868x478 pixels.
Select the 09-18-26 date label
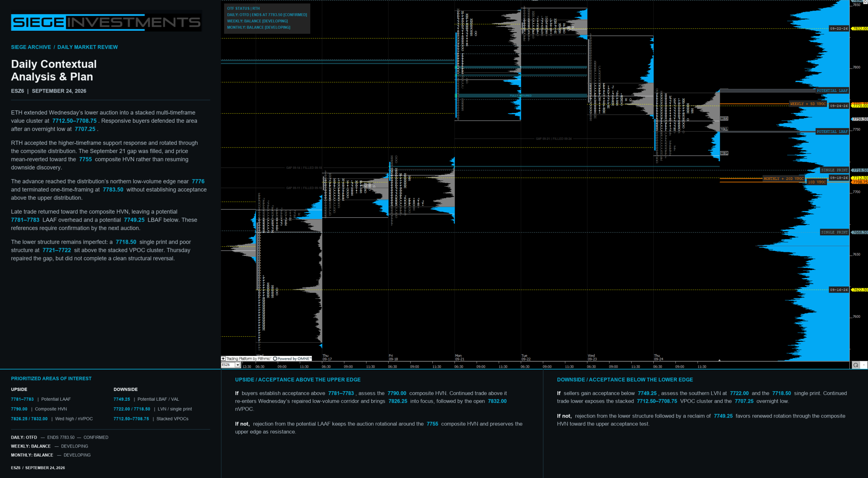tap(839, 178)
